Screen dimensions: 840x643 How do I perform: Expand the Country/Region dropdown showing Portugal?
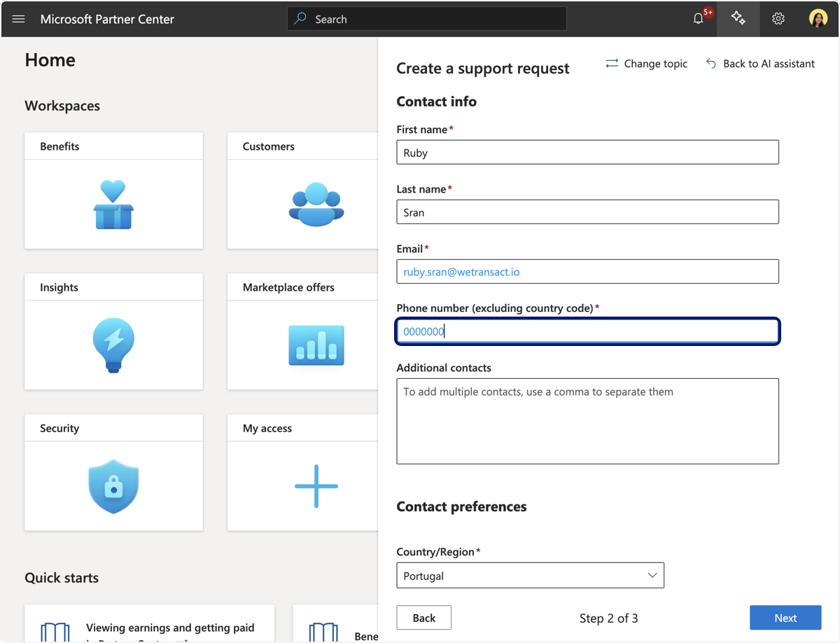tap(530, 576)
